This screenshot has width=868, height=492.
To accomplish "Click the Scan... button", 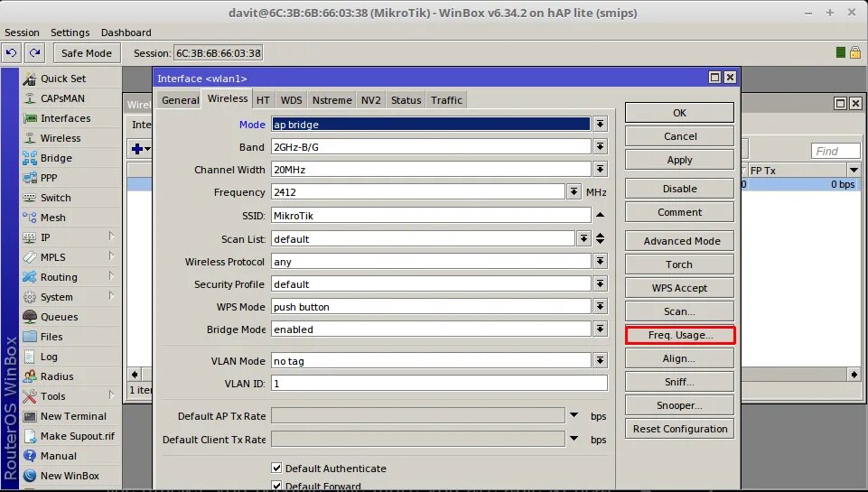I will pyautogui.click(x=680, y=311).
